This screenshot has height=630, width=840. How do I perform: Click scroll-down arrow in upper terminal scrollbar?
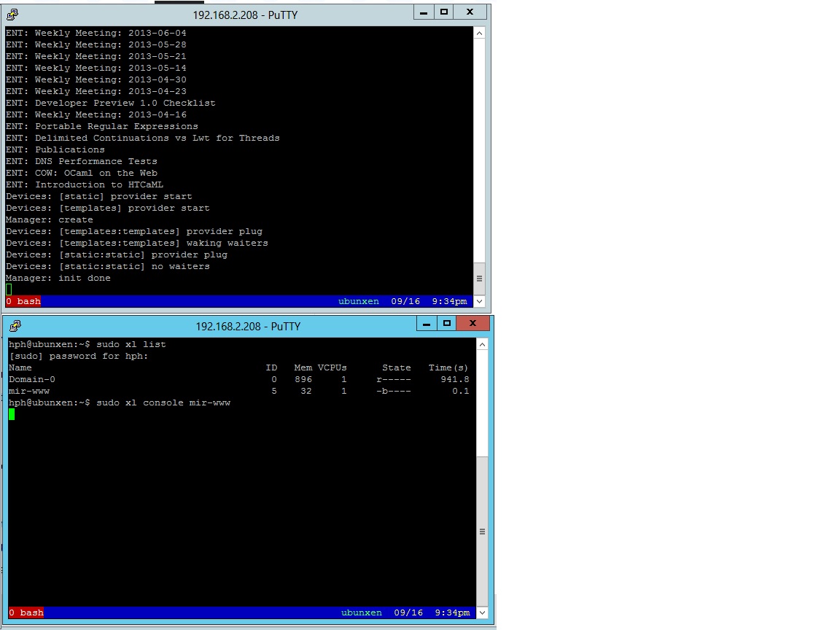pos(479,301)
